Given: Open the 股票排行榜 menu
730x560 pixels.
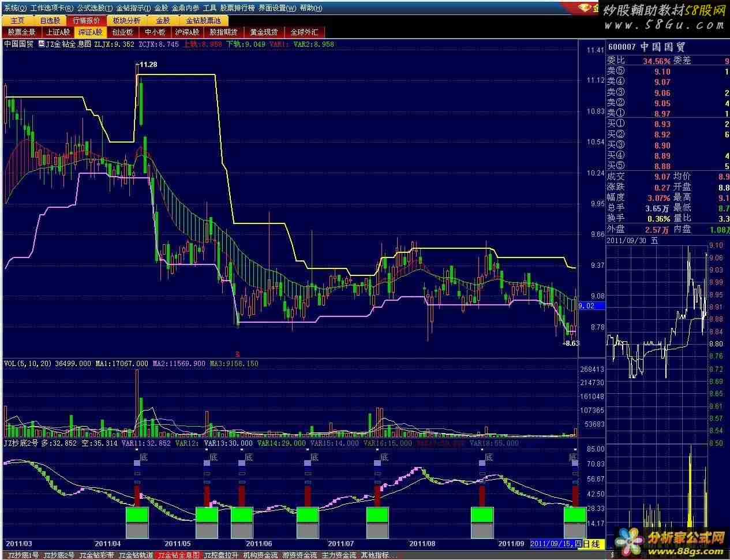Looking at the screenshot, I should click(237, 8).
